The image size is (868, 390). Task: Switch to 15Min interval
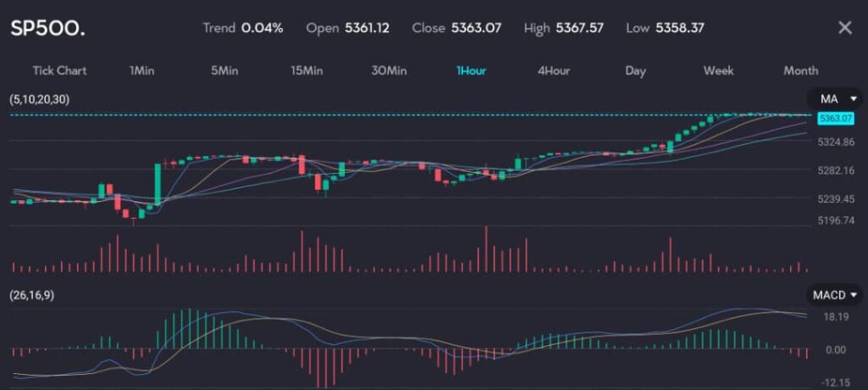[306, 70]
